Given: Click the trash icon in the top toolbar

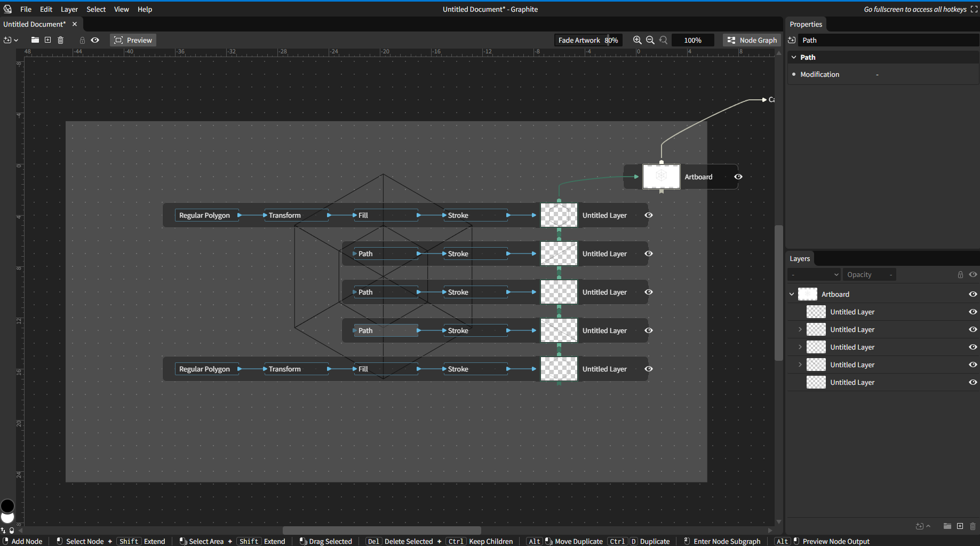Looking at the screenshot, I should pyautogui.click(x=61, y=40).
